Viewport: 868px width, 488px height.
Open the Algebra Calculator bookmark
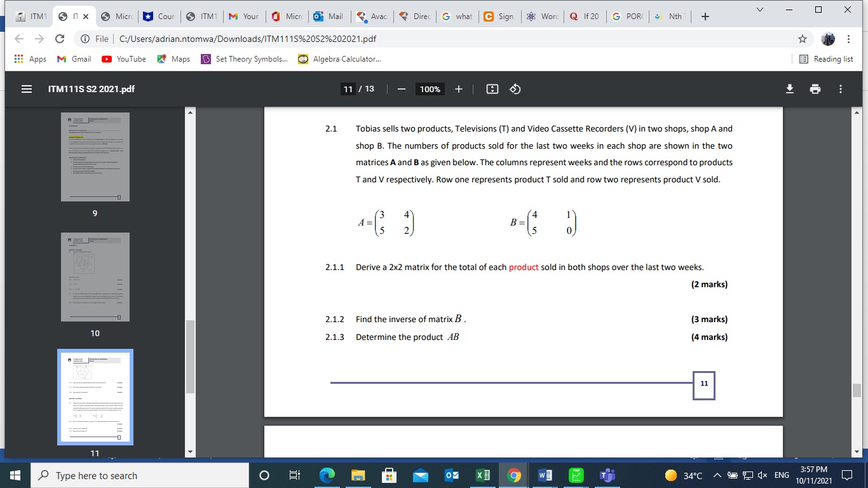339,58
